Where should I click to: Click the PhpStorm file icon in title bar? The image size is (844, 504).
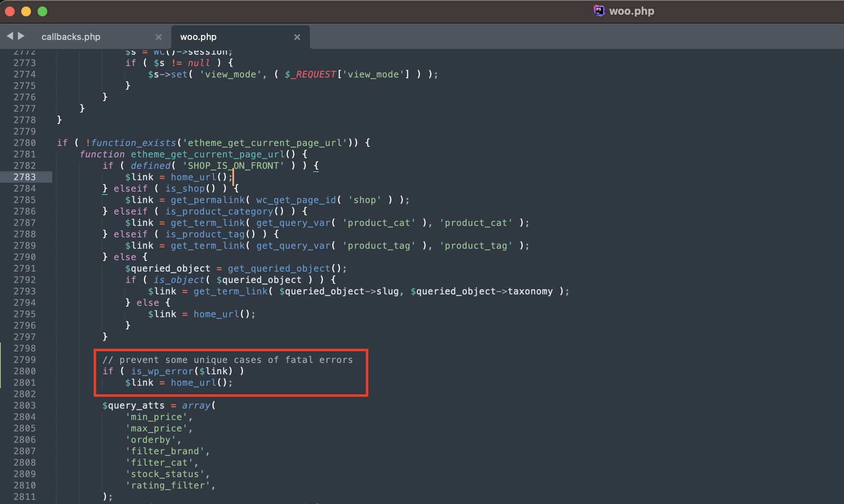[599, 11]
